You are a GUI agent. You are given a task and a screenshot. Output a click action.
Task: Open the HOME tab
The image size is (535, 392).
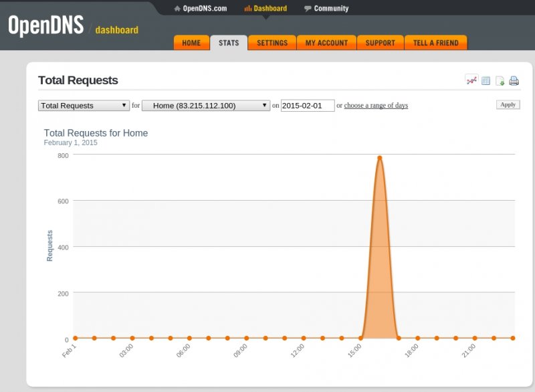(191, 43)
